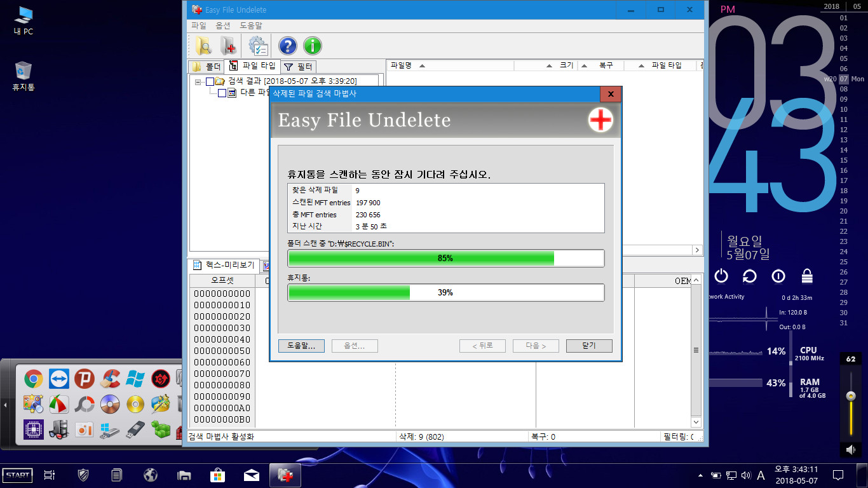The height and width of the screenshot is (488, 868).
Task: Switch to the 파일 타입 tab
Action: [252, 65]
